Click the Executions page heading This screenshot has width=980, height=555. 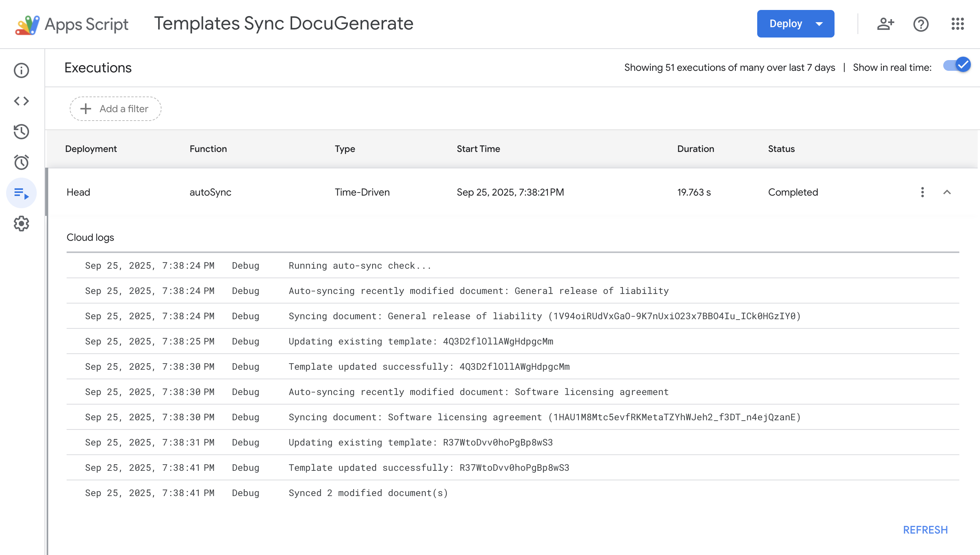pos(98,68)
